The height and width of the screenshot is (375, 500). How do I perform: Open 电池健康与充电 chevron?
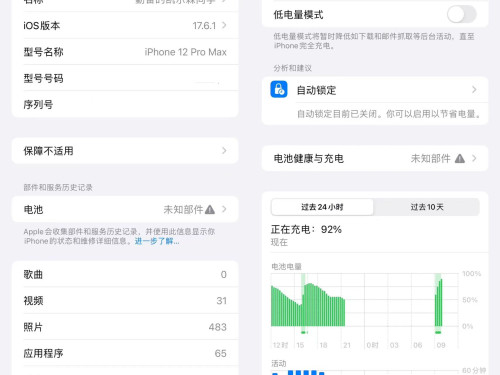pyautogui.click(x=474, y=158)
